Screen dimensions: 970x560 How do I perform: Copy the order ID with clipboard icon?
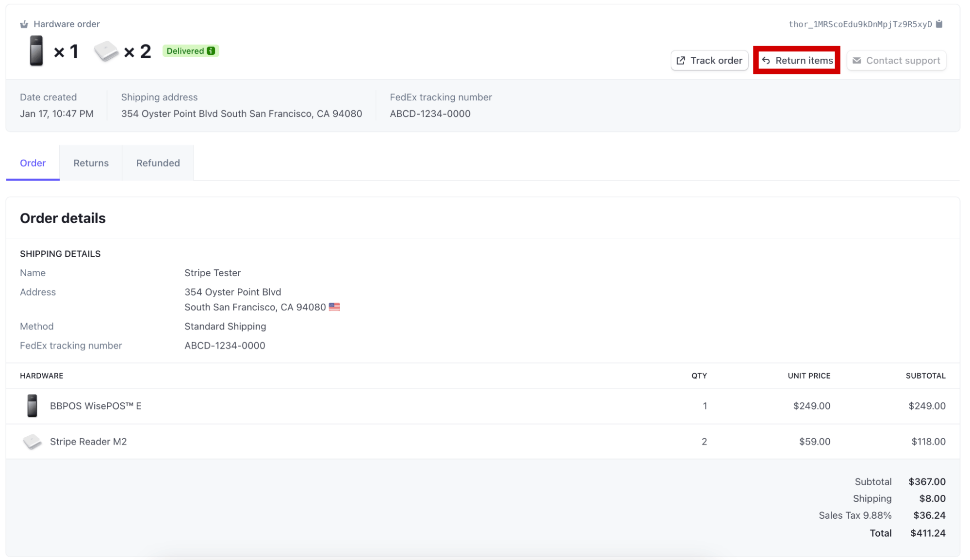[939, 24]
